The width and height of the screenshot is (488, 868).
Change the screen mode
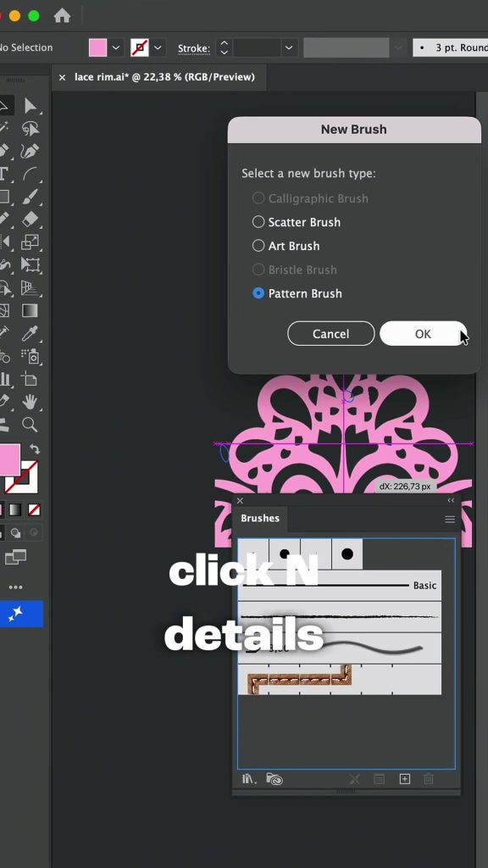(x=15, y=557)
